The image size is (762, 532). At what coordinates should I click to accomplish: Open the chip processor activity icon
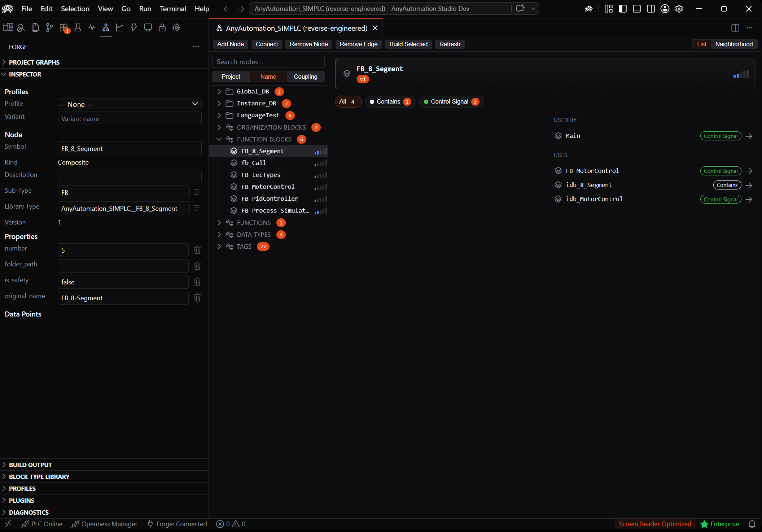point(176,27)
